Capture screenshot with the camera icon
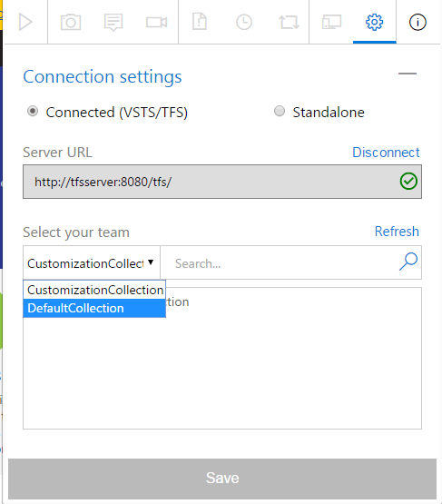This screenshot has width=442, height=504. coord(71,22)
